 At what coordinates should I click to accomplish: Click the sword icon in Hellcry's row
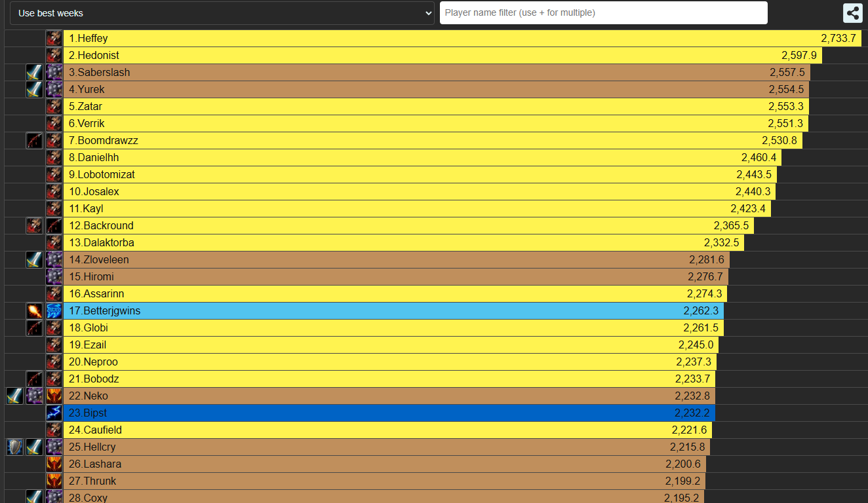click(34, 447)
